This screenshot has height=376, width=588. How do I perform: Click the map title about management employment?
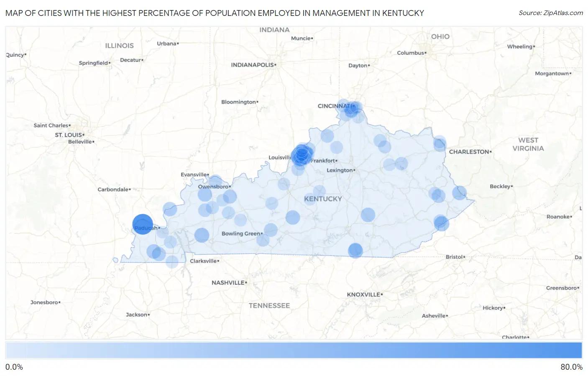tap(215, 13)
